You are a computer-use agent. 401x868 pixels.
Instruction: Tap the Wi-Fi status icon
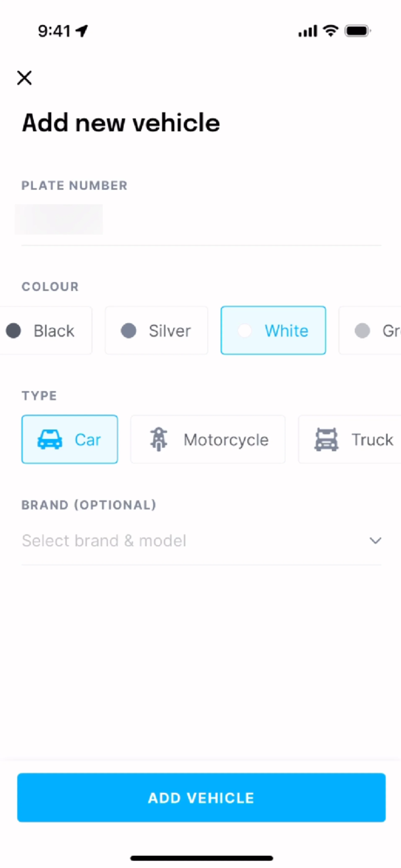coord(331,31)
